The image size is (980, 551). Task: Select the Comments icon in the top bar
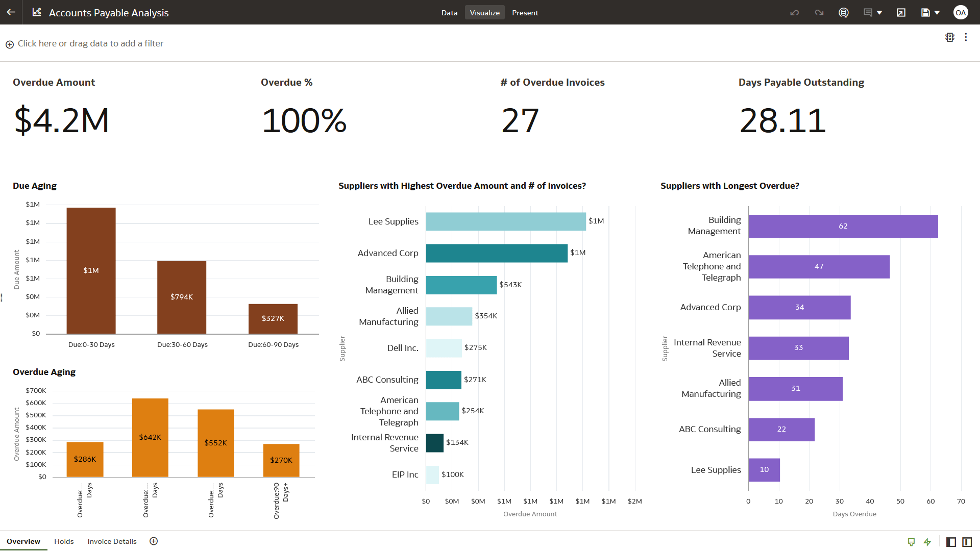coord(868,12)
